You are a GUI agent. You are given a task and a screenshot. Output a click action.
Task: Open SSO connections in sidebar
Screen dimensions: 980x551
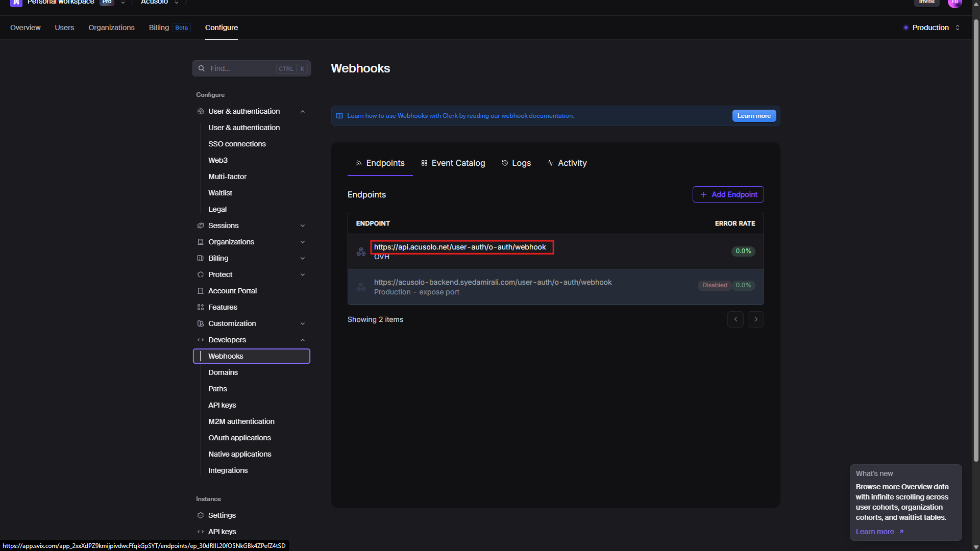click(237, 144)
